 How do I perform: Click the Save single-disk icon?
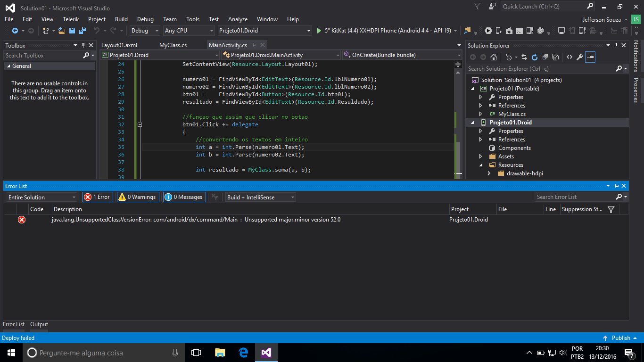pos(72,31)
